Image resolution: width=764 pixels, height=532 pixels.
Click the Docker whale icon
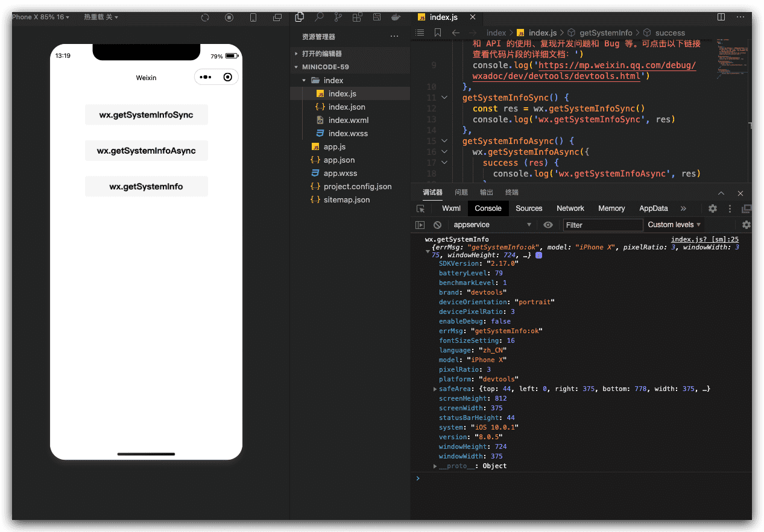pyautogui.click(x=396, y=17)
